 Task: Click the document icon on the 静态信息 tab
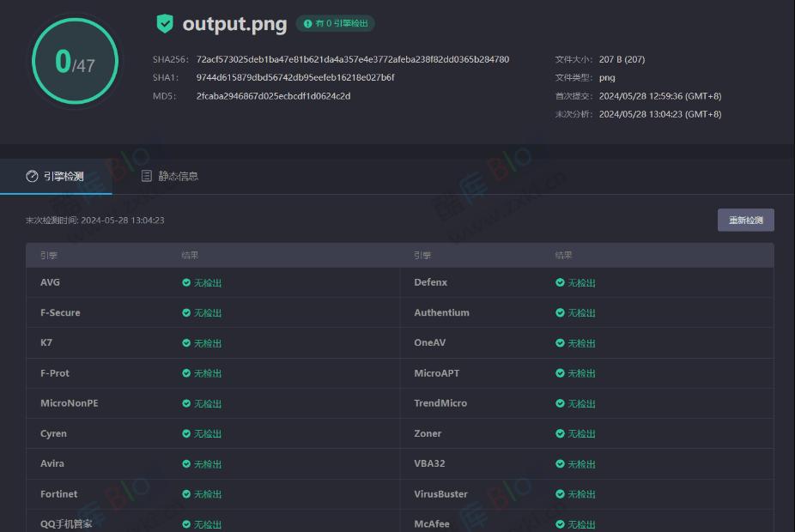pyautogui.click(x=147, y=176)
